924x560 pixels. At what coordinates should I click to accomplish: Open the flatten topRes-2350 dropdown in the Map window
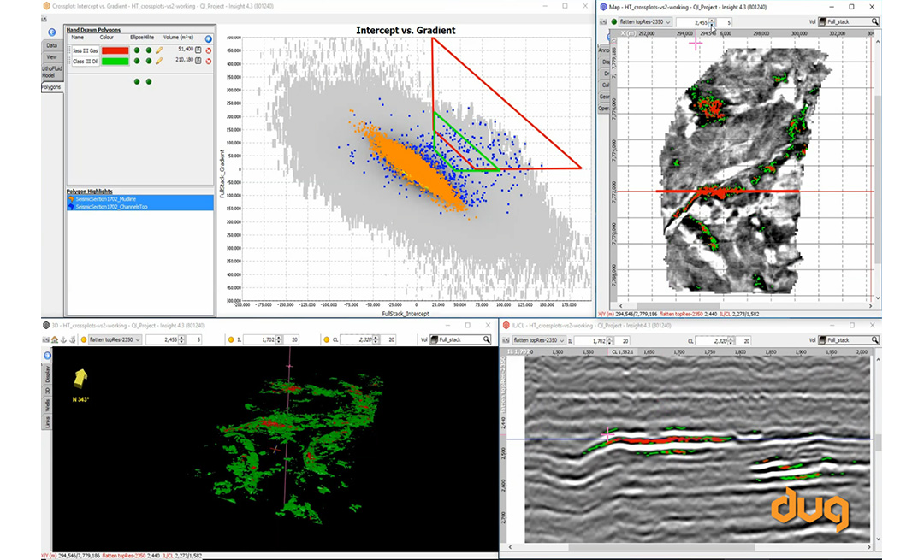[669, 21]
